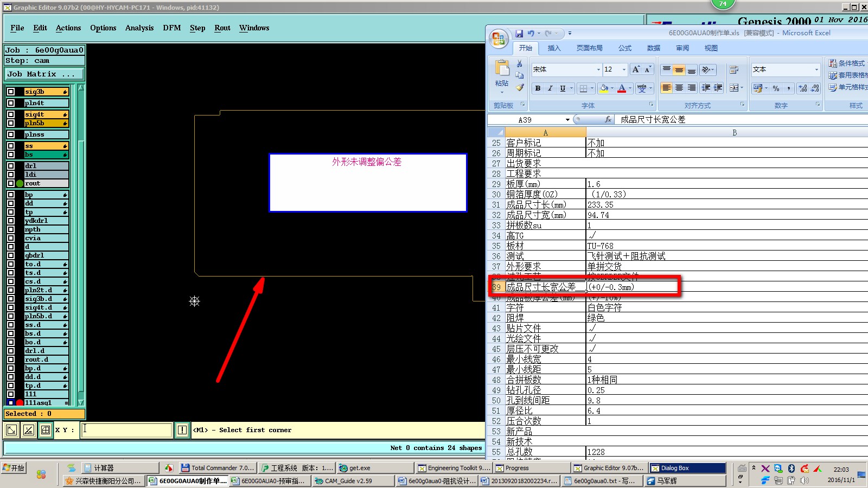
Task: Click the X Y coordinate input field
Action: click(127, 430)
